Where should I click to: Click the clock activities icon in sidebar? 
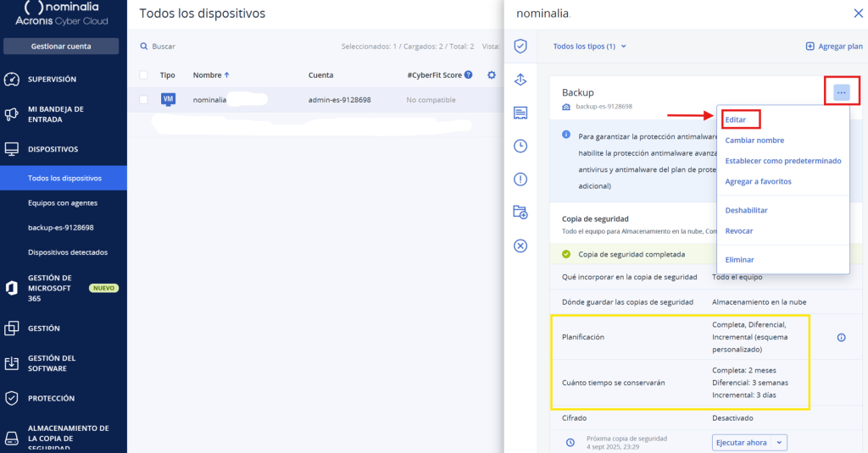(520, 146)
